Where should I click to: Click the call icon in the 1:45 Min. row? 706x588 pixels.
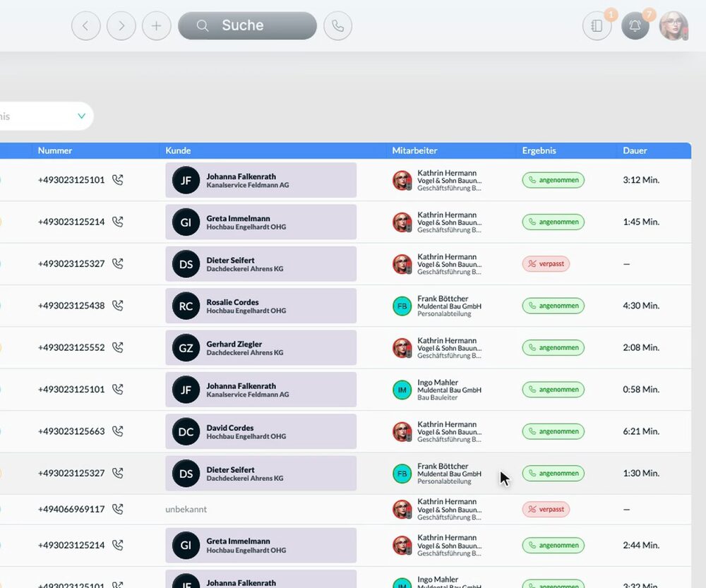point(117,222)
